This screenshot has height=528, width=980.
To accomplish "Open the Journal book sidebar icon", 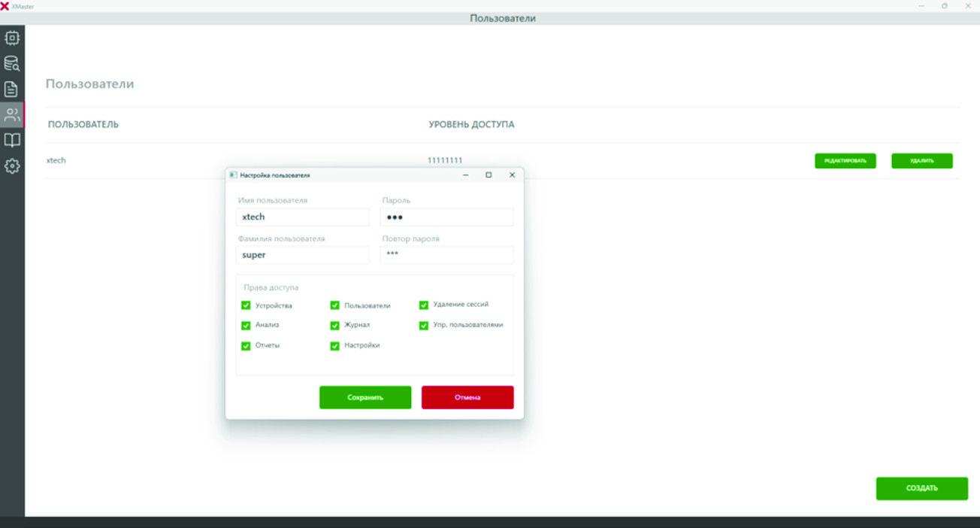I will tap(12, 141).
